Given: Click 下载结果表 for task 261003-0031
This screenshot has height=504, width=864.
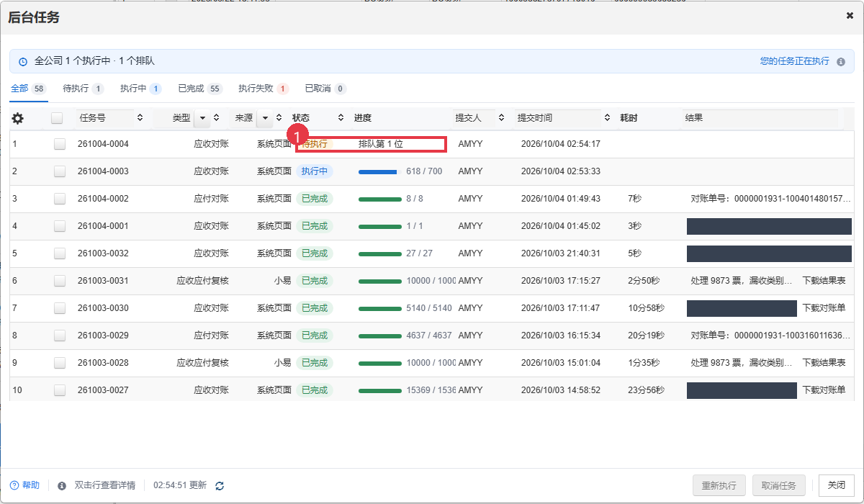Looking at the screenshot, I should click(824, 281).
